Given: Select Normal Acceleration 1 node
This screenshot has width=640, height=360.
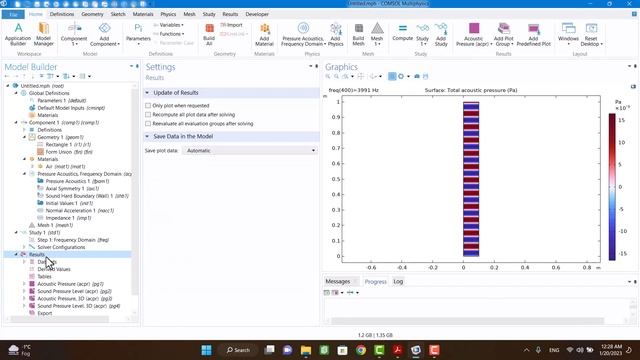Looking at the screenshot, I should (80, 211).
